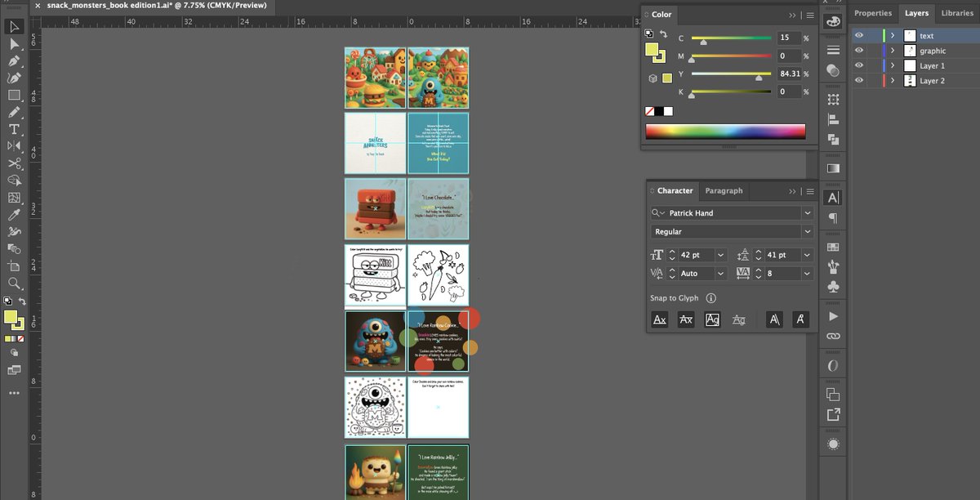The height and width of the screenshot is (500, 980).
Task: Toggle Snap to Glyph anchor point option
Action: [802, 319]
